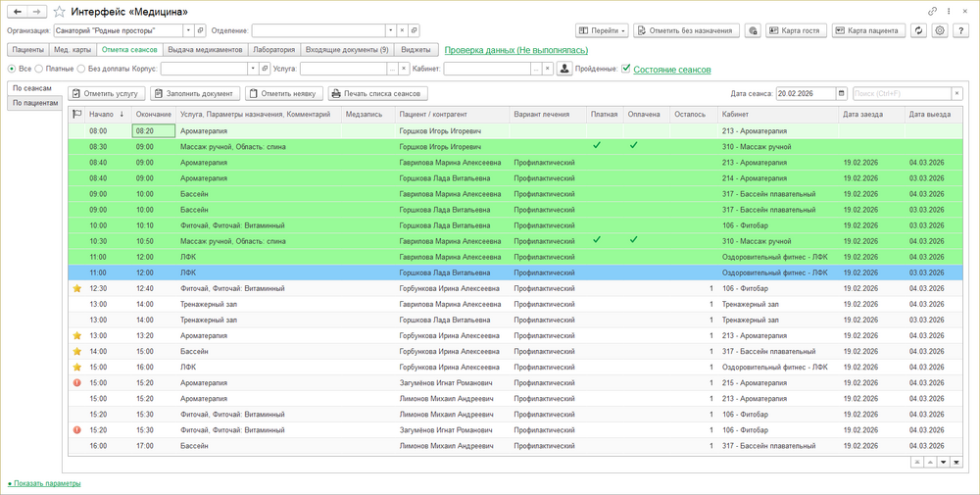Select the Платные radio button
This screenshot has height=495, width=980.
point(39,70)
